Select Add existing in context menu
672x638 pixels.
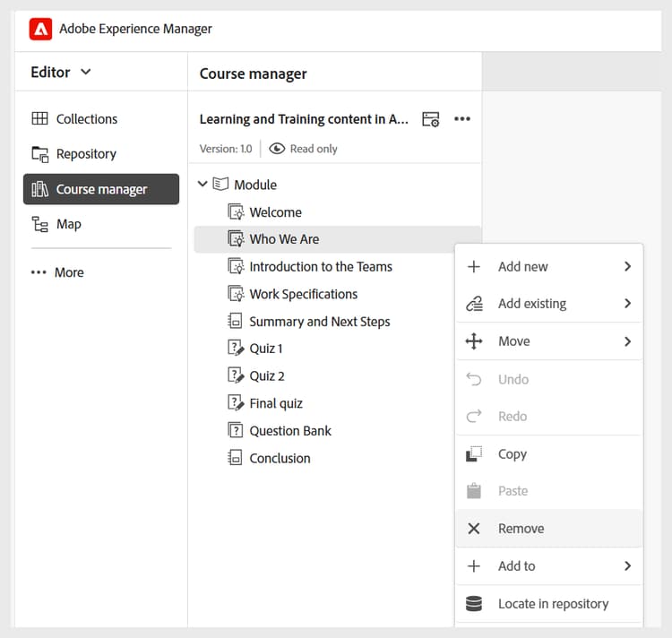531,304
